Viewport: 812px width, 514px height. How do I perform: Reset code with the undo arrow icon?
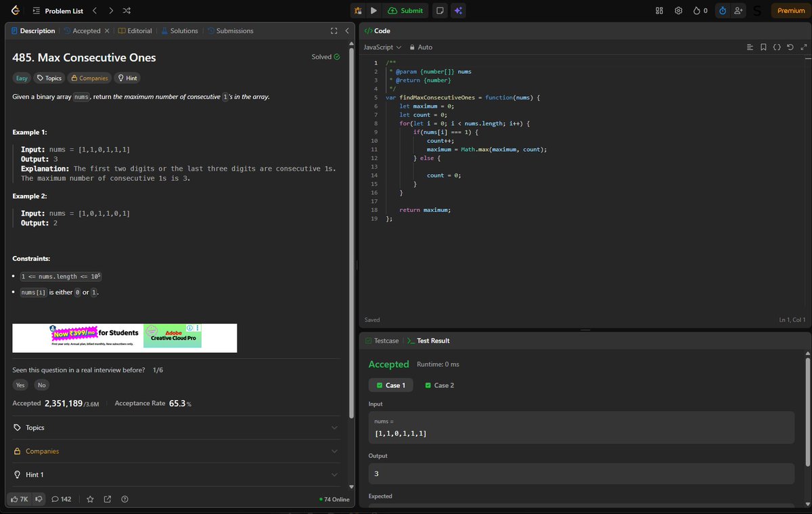coord(790,47)
